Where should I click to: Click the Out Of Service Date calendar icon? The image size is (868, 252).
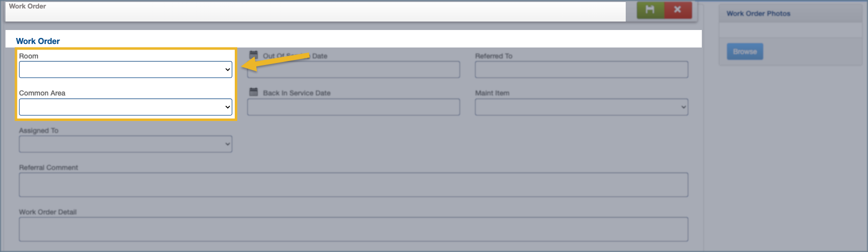tap(253, 55)
